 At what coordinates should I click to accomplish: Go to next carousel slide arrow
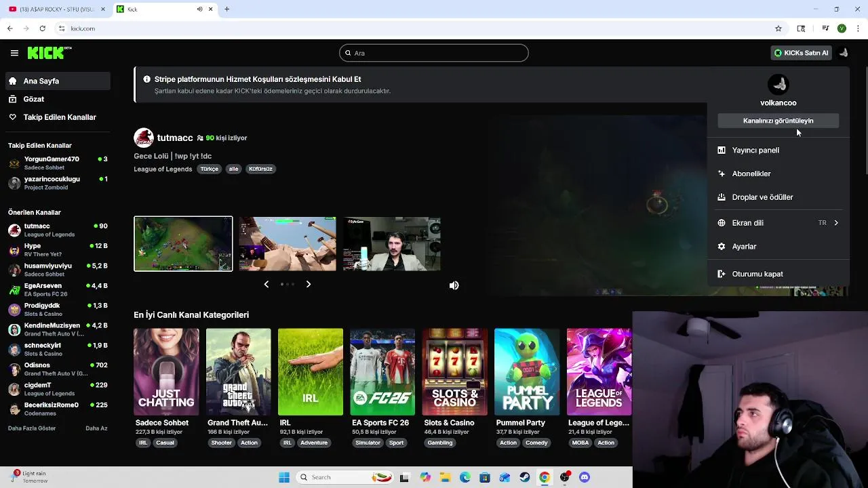309,285
